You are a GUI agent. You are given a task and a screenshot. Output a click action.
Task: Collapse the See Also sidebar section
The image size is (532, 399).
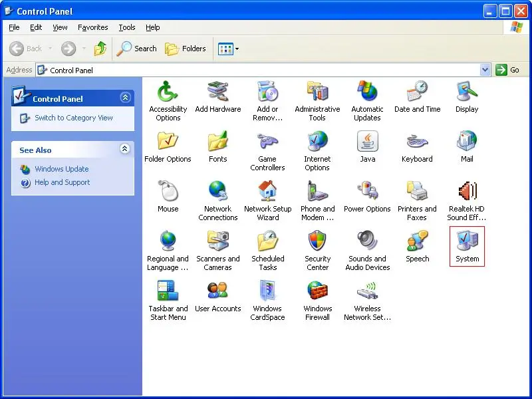tap(125, 149)
